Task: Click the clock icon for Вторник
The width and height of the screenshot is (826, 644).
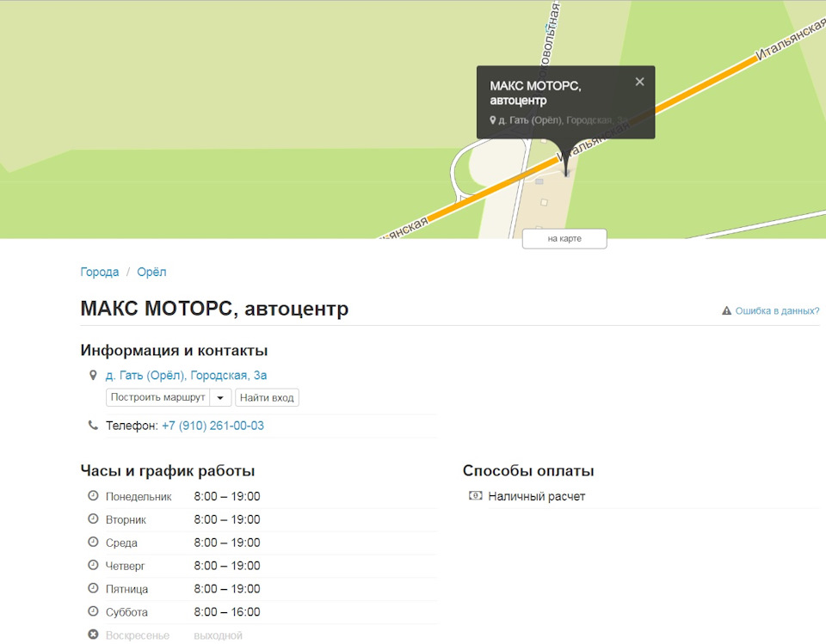Action: [x=93, y=518]
